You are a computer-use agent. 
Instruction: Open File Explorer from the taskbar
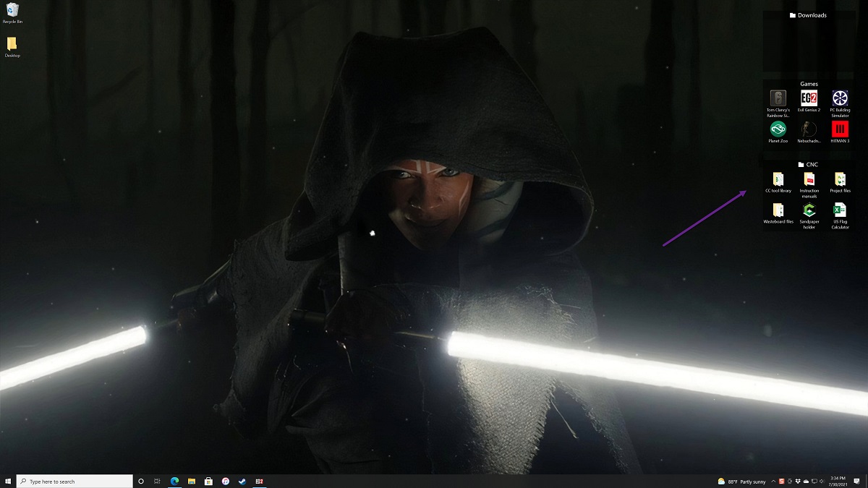point(192,481)
